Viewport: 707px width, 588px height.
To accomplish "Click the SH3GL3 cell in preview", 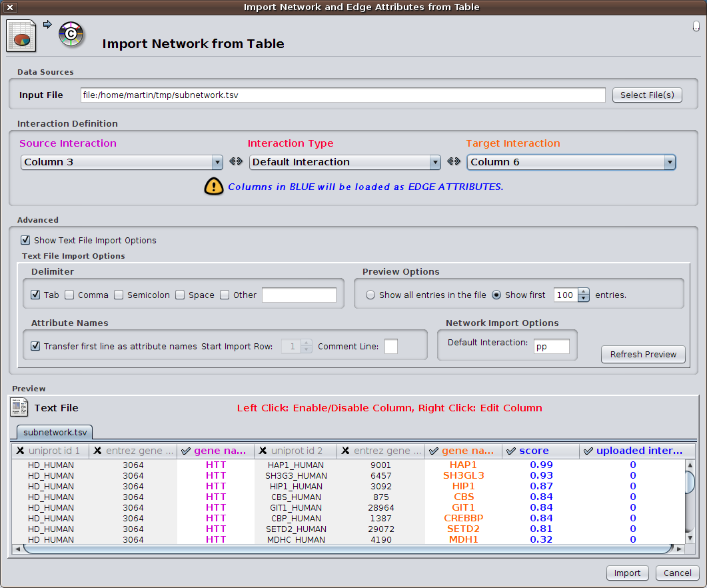I will (x=463, y=475).
